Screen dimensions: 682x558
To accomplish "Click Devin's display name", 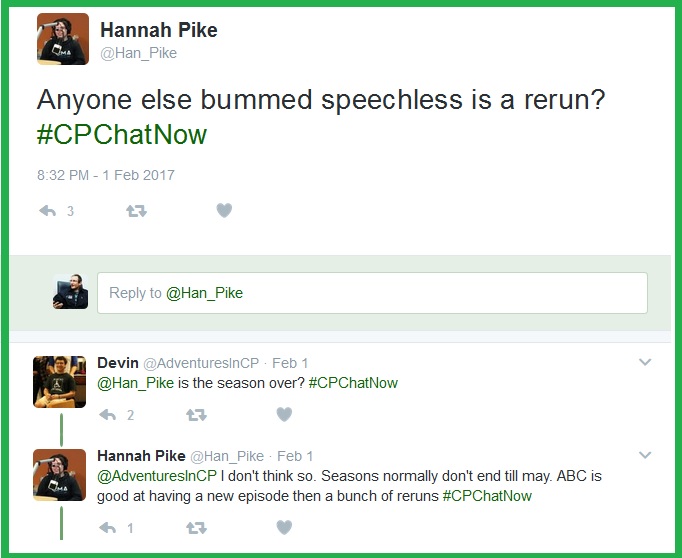I will 119,362.
